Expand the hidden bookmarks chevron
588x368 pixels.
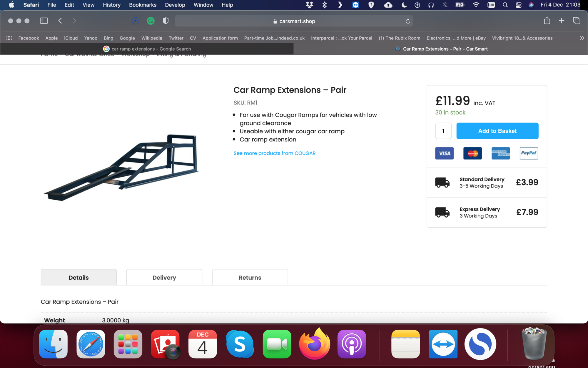[x=582, y=38]
